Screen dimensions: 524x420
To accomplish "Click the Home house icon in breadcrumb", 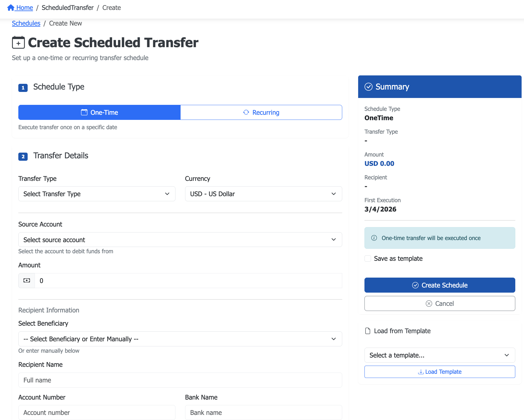I will tap(11, 8).
